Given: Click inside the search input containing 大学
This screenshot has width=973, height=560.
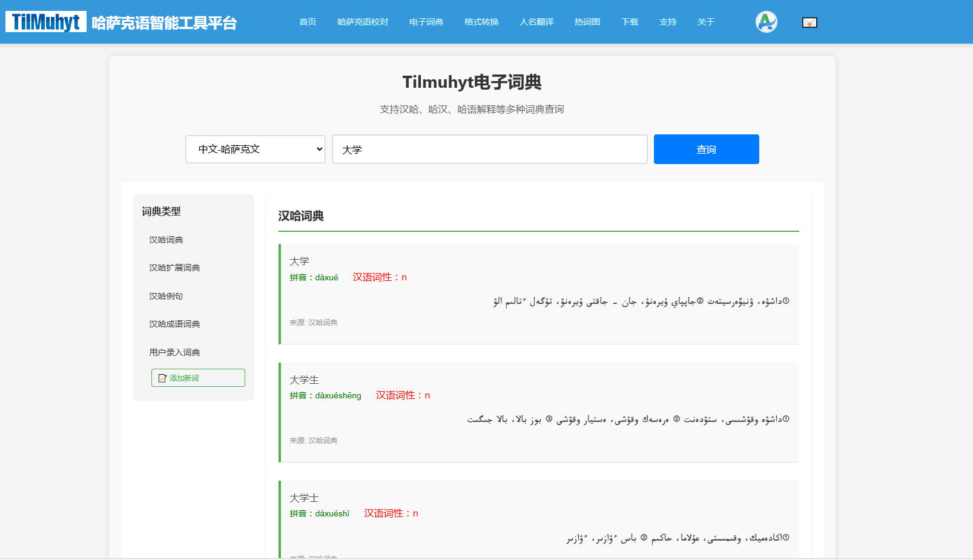Looking at the screenshot, I should tap(489, 149).
